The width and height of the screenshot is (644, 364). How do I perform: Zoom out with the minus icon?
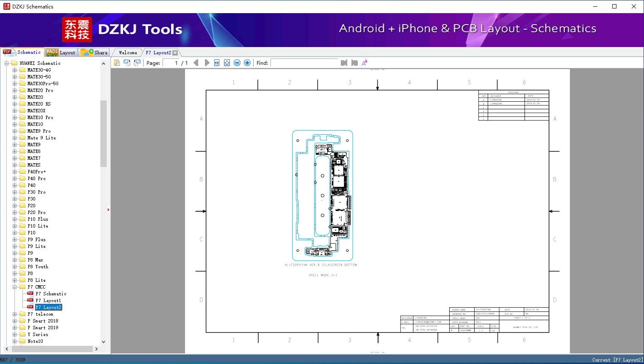click(x=237, y=63)
